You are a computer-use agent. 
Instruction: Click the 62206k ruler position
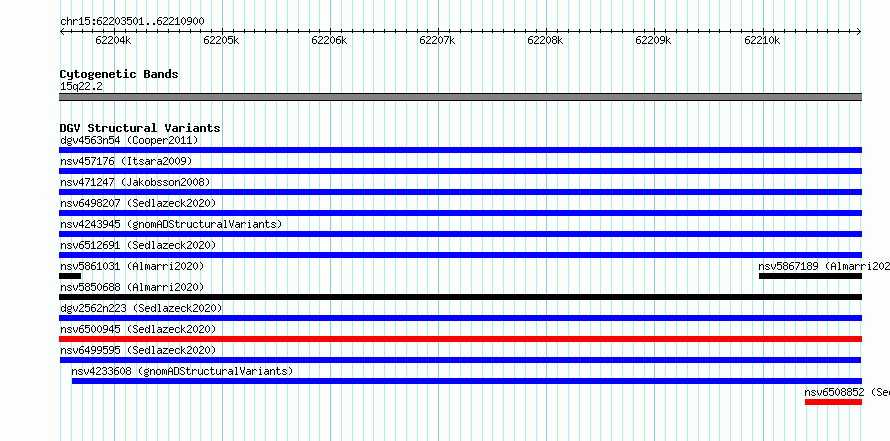[x=329, y=40]
